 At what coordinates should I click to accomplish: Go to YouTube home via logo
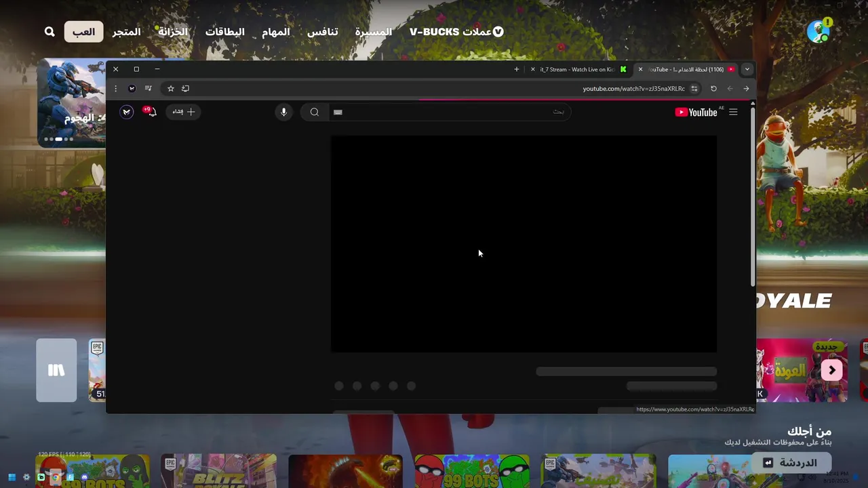coord(696,112)
